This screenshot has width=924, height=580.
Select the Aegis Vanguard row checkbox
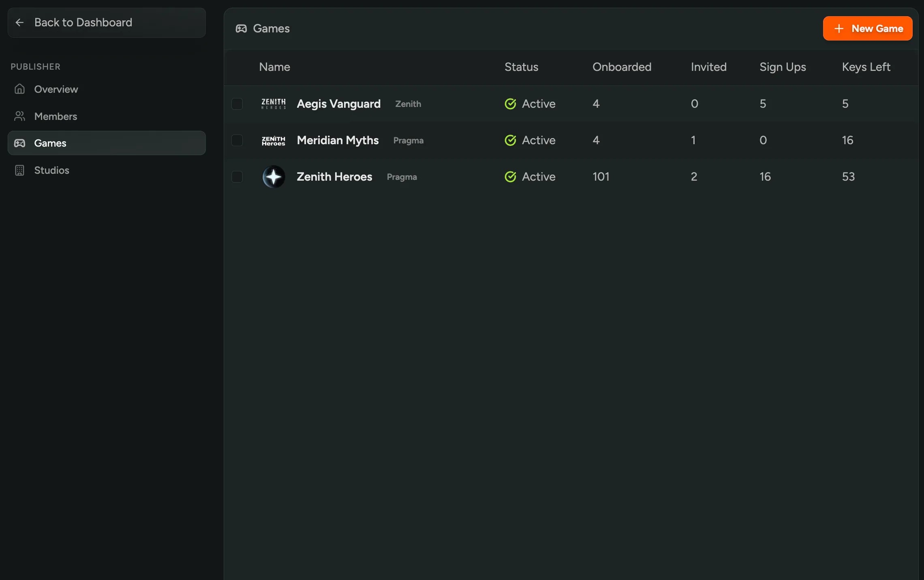(237, 104)
